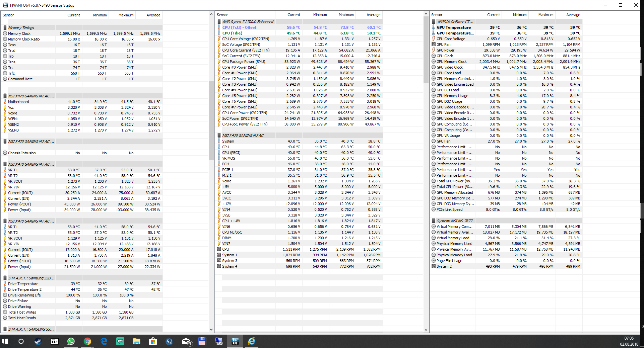Click the thermometer icon next to VR MOS

tap(219, 158)
